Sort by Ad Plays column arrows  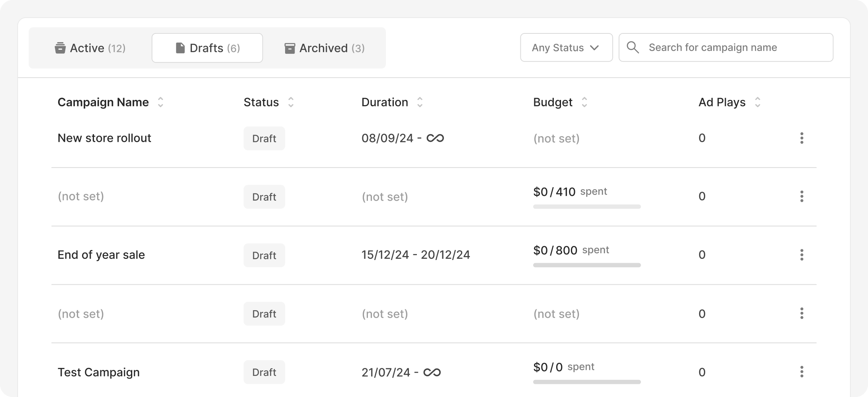coord(757,102)
